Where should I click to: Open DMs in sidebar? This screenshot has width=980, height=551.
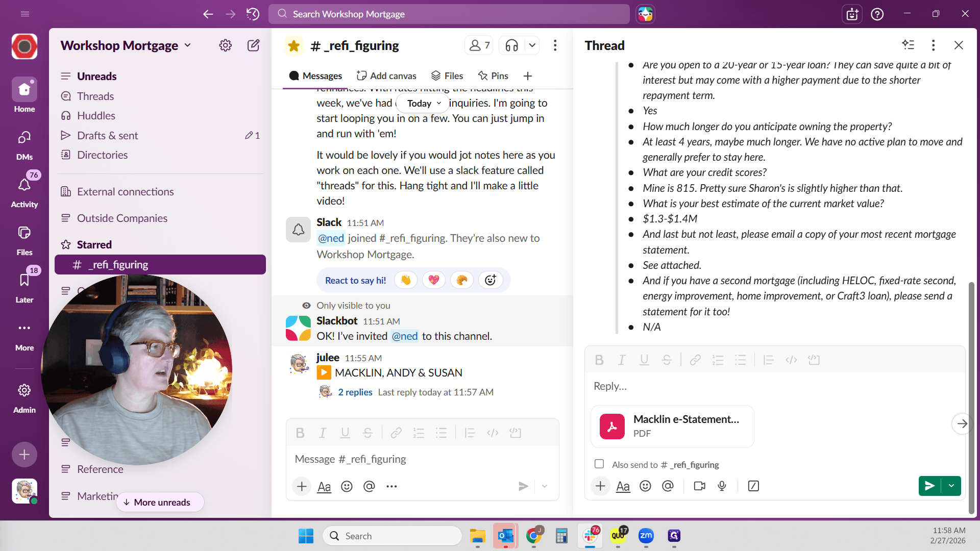(x=24, y=144)
